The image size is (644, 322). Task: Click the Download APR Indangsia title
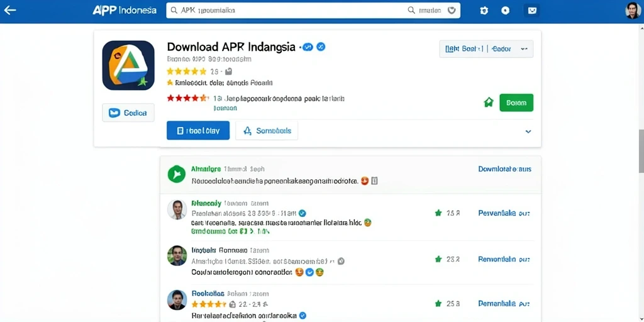click(x=231, y=47)
